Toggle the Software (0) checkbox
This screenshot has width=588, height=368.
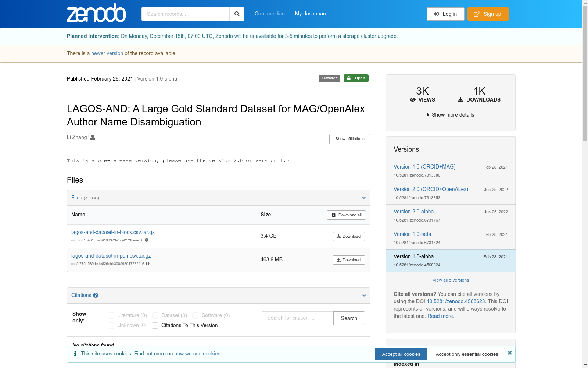coord(196,316)
